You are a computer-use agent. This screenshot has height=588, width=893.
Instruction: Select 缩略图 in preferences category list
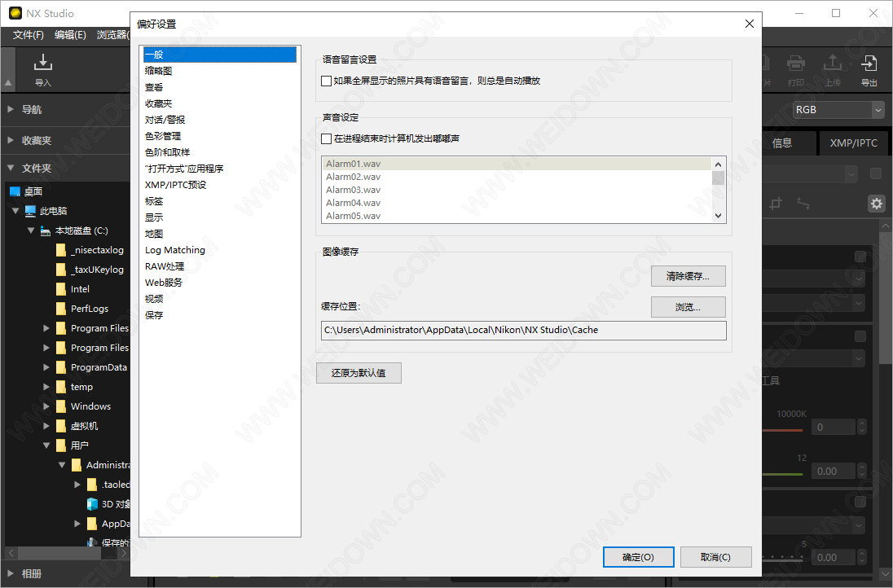coord(220,71)
